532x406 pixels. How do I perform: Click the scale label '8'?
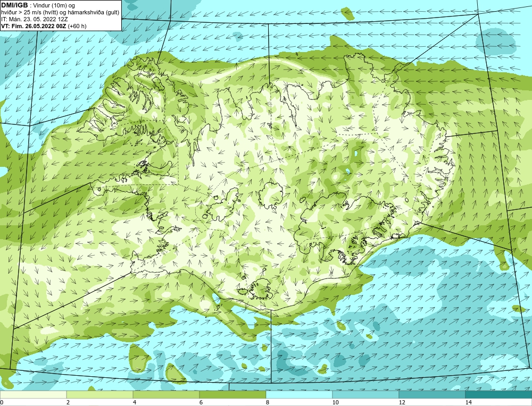tap(268, 402)
